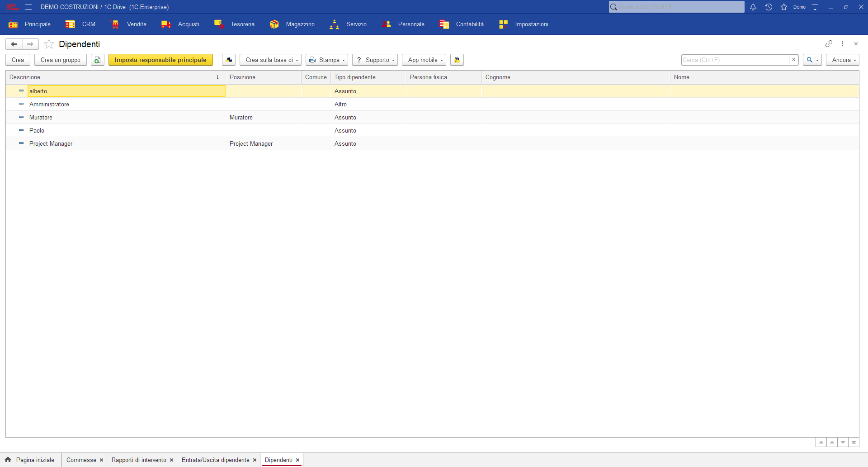Switch to Rapporti di intervento tab
Viewport: 868px width, 467px height.
(x=139, y=460)
